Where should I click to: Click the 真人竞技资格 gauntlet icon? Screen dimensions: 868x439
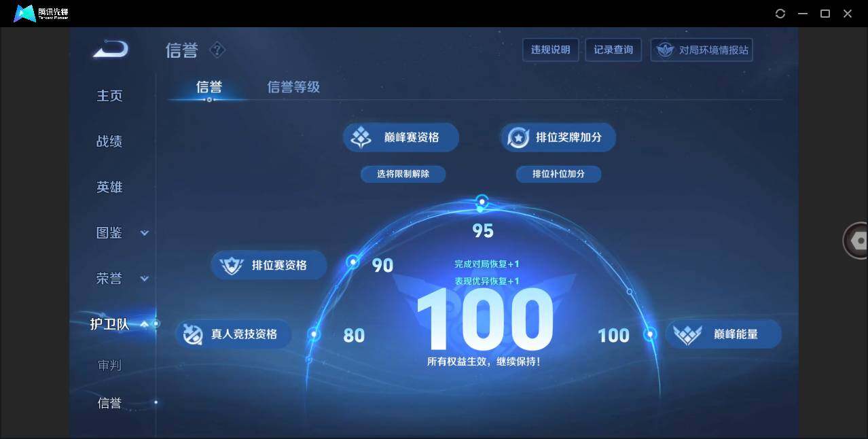[194, 334]
